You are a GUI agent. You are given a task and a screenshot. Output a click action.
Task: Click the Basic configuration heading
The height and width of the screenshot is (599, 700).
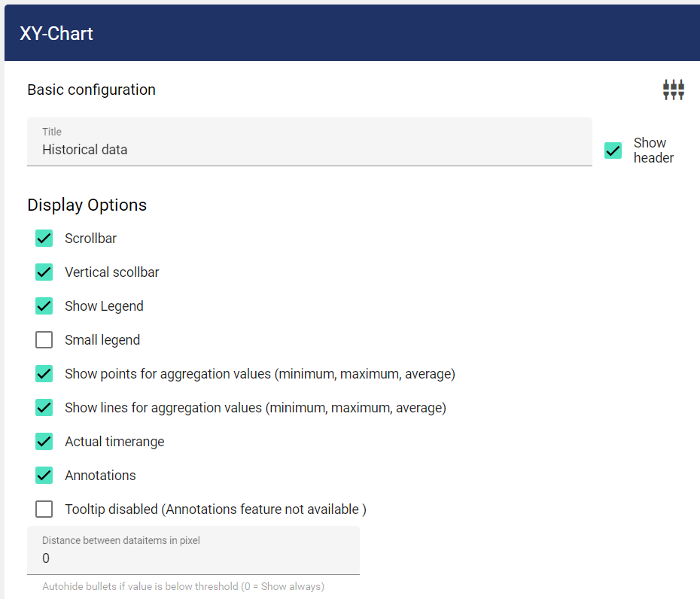91,90
